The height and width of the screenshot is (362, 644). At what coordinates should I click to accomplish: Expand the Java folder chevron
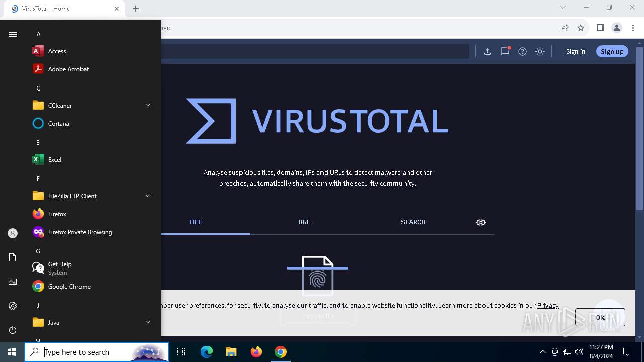click(x=148, y=322)
